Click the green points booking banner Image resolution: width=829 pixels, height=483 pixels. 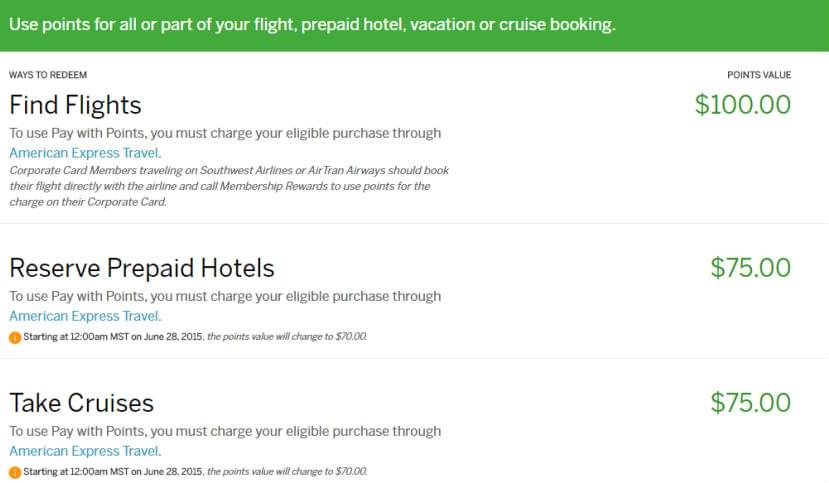(414, 25)
